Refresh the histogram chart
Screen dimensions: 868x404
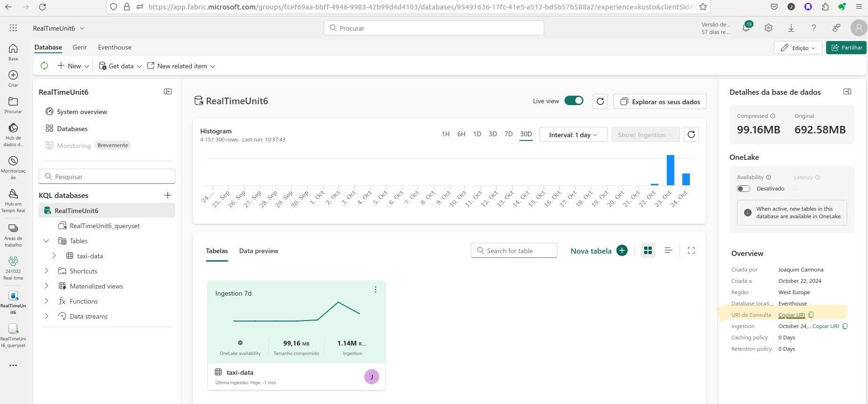(x=691, y=134)
